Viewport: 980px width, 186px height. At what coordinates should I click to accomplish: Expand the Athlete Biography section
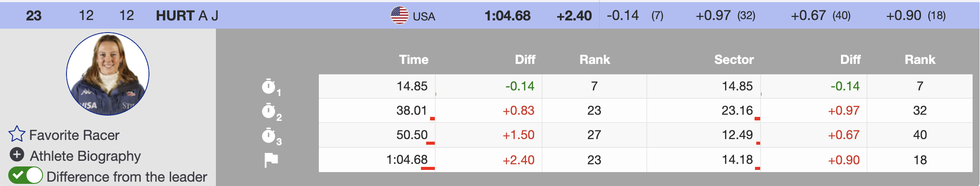[85, 156]
